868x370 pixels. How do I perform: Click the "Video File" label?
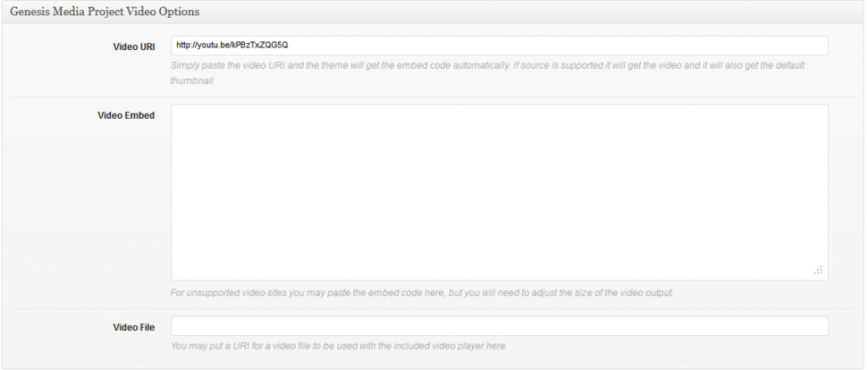tap(134, 327)
